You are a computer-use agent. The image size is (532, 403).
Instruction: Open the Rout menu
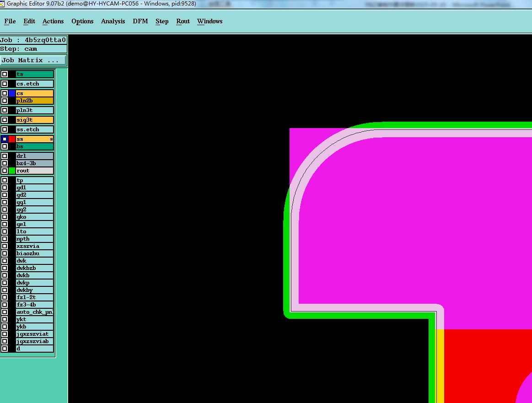pyautogui.click(x=183, y=21)
